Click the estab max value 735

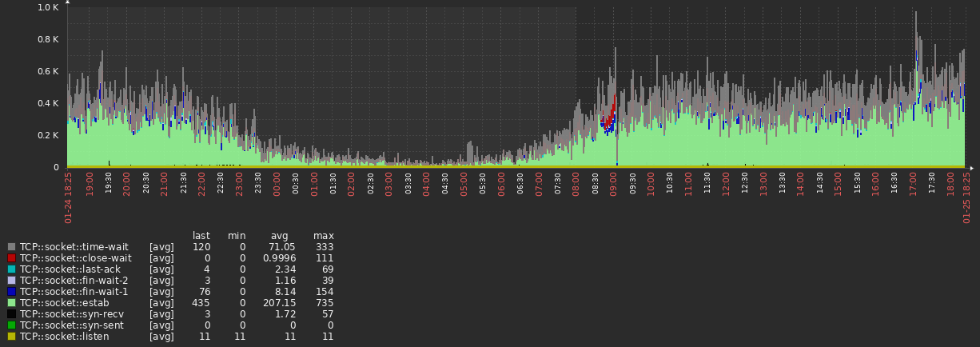[325, 303]
